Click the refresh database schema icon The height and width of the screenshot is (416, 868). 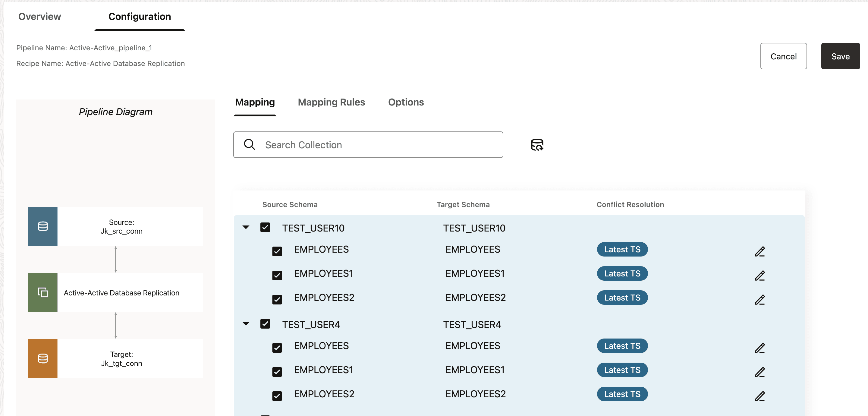click(x=537, y=145)
